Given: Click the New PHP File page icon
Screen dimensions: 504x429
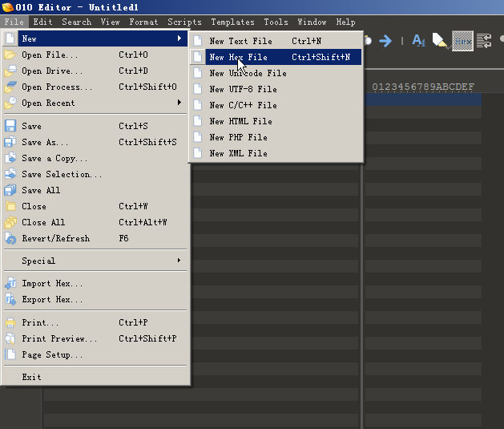Looking at the screenshot, I should (x=198, y=137).
